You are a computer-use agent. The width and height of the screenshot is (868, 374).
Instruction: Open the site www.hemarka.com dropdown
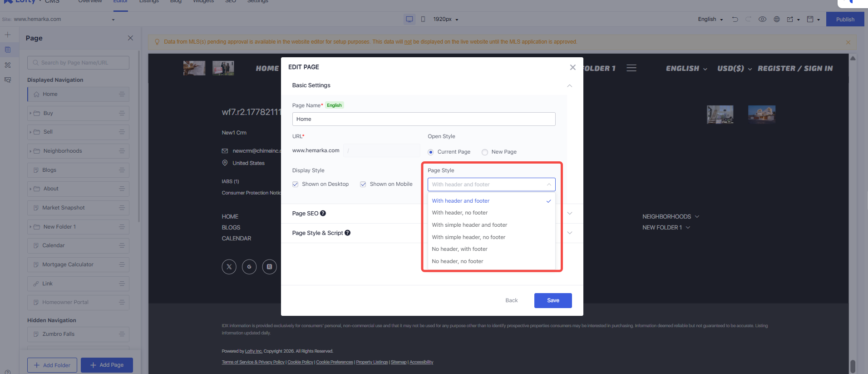[64, 19]
